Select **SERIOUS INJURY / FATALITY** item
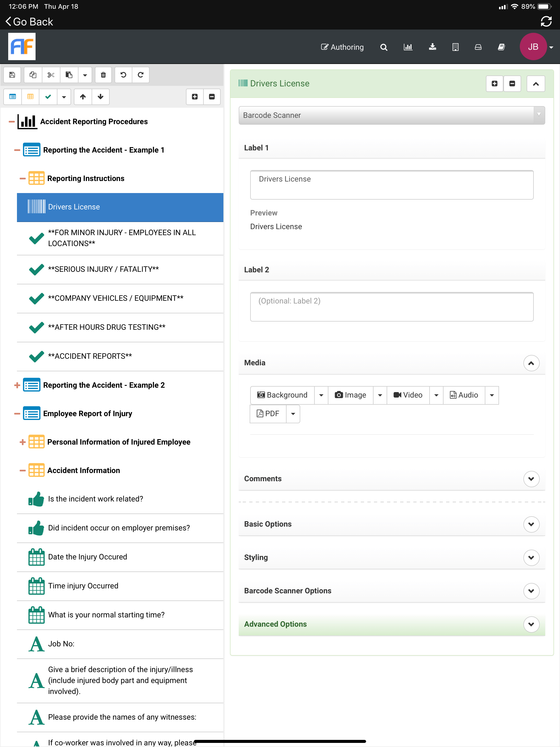Viewport: 560px width, 747px height. coord(120,270)
